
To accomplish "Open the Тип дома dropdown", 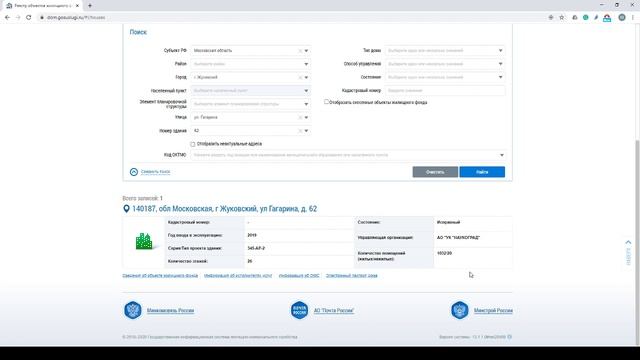I will pyautogui.click(x=500, y=51).
